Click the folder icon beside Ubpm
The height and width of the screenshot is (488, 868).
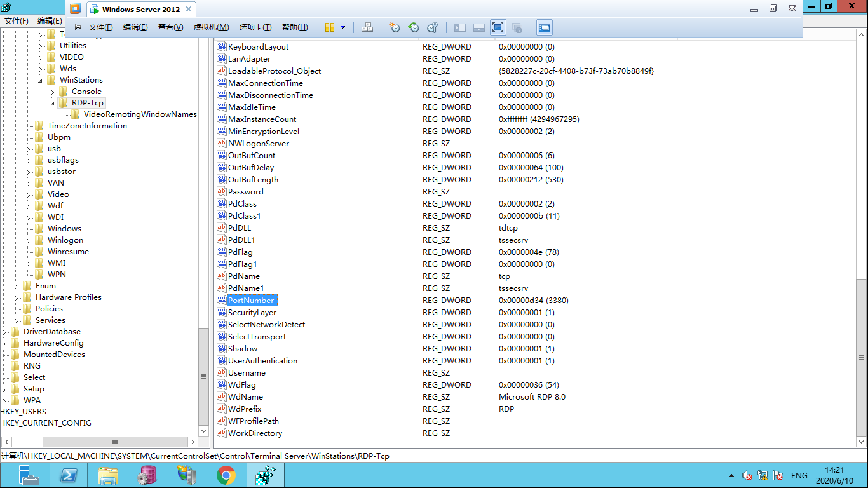(39, 137)
